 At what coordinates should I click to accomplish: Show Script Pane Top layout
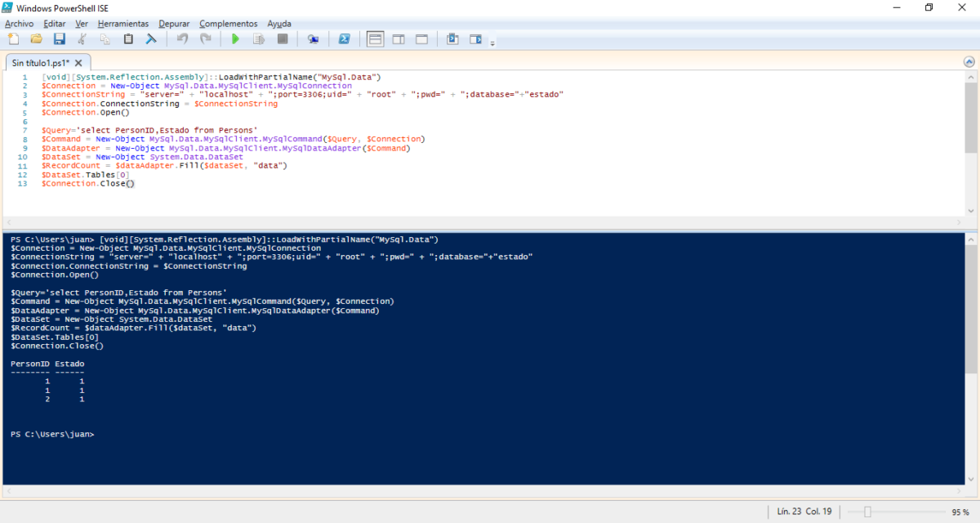(374, 38)
